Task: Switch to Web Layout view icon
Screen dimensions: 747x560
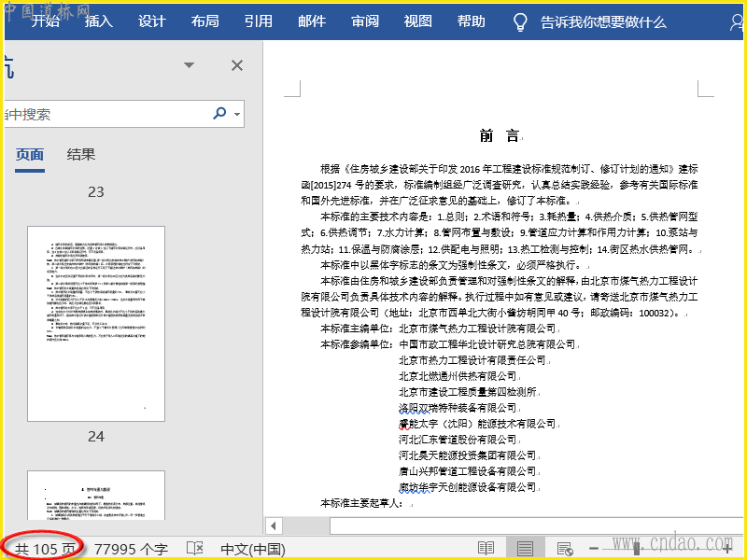Action: coord(565,549)
